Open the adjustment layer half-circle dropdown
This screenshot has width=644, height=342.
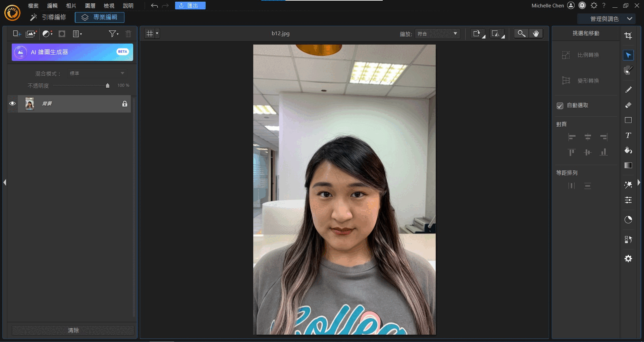pyautogui.click(x=48, y=33)
